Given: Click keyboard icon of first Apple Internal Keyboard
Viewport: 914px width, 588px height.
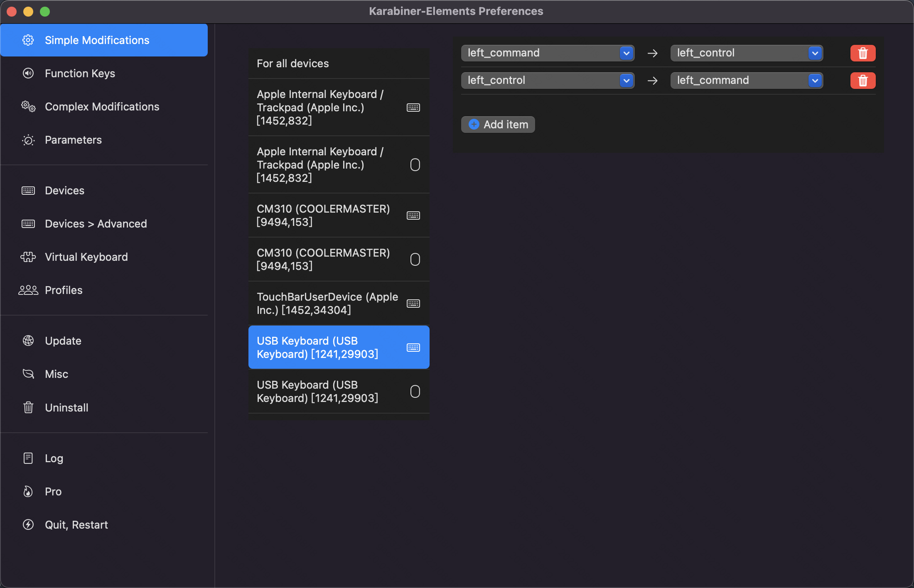Looking at the screenshot, I should 413,108.
